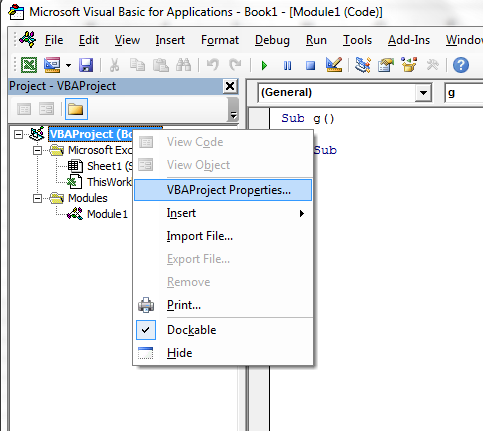Choose VBAProject Properties... in context menu
Image resolution: width=483 pixels, height=431 pixels.
pos(223,190)
